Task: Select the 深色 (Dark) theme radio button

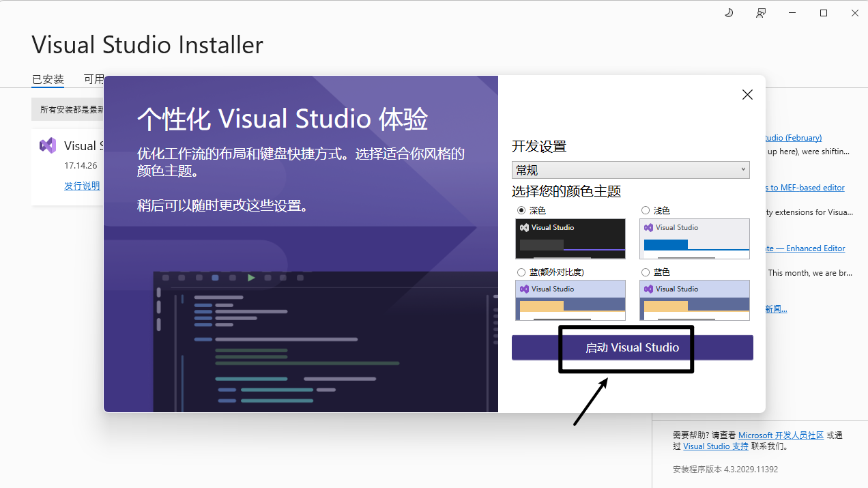Action: coord(521,210)
